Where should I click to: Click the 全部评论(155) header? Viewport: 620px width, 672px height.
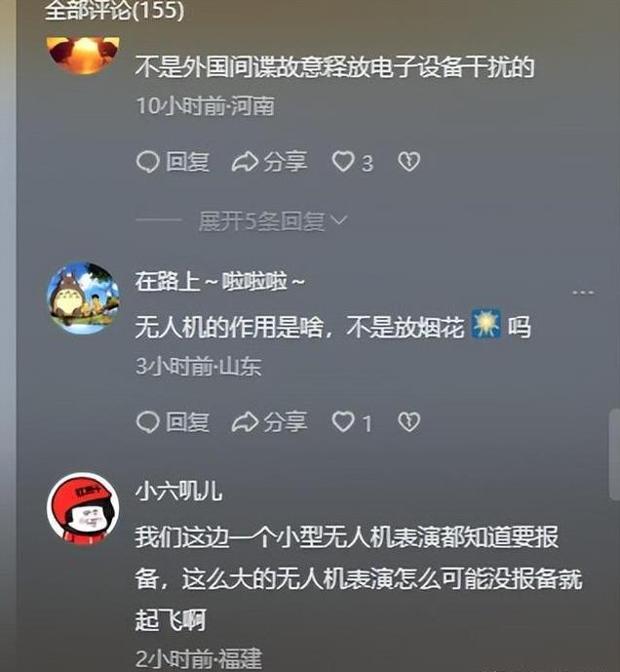pos(114,11)
